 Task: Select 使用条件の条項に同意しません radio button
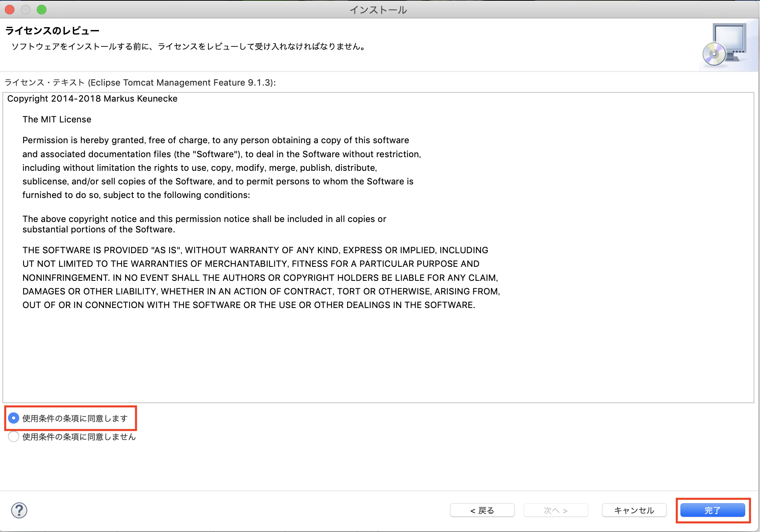pos(14,437)
